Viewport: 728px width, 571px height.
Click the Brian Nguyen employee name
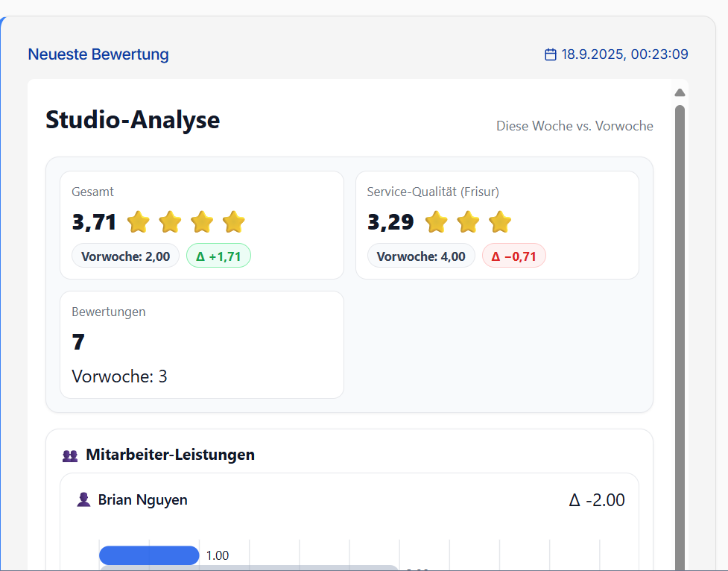(x=143, y=500)
